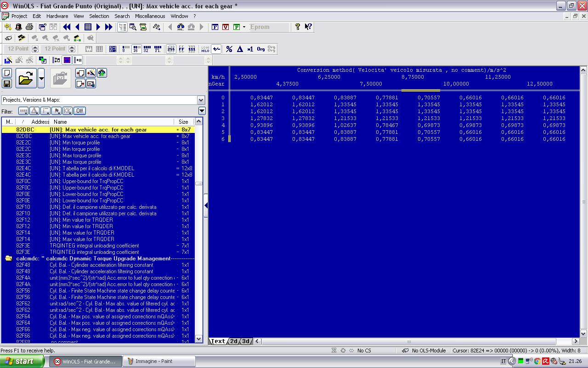
Task: Collapse the calcmdc Dynamic Torque folder
Action: (8, 259)
